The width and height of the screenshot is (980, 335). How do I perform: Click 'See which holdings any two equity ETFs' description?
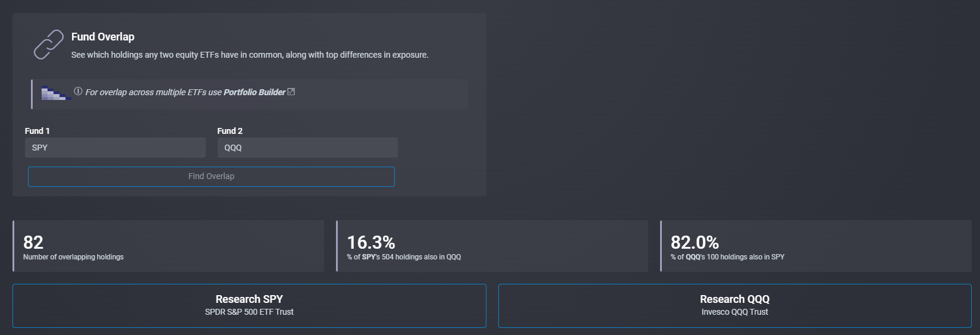250,55
